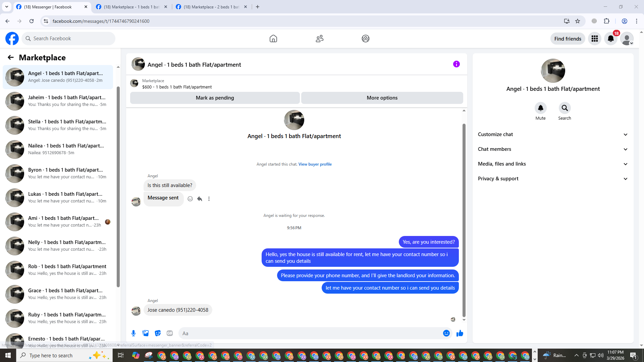Open the Groups icon in top navigation
Viewport: 644px width, 362px height.
(366, 39)
